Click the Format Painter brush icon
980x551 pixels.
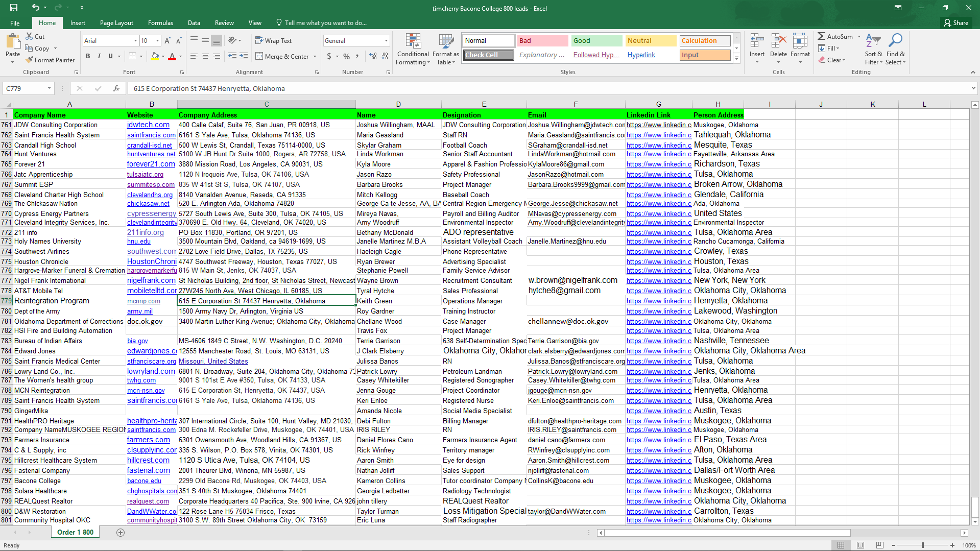pos(30,60)
